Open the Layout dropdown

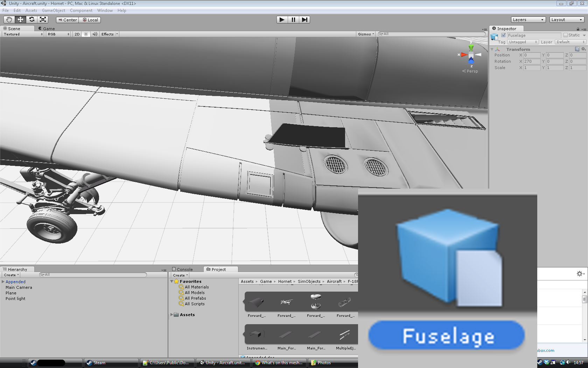pos(567,20)
